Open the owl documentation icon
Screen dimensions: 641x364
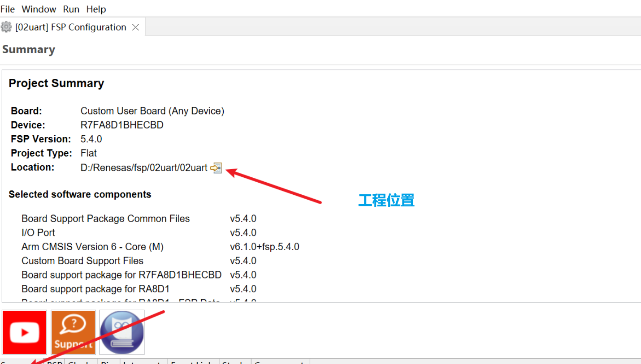tap(122, 332)
